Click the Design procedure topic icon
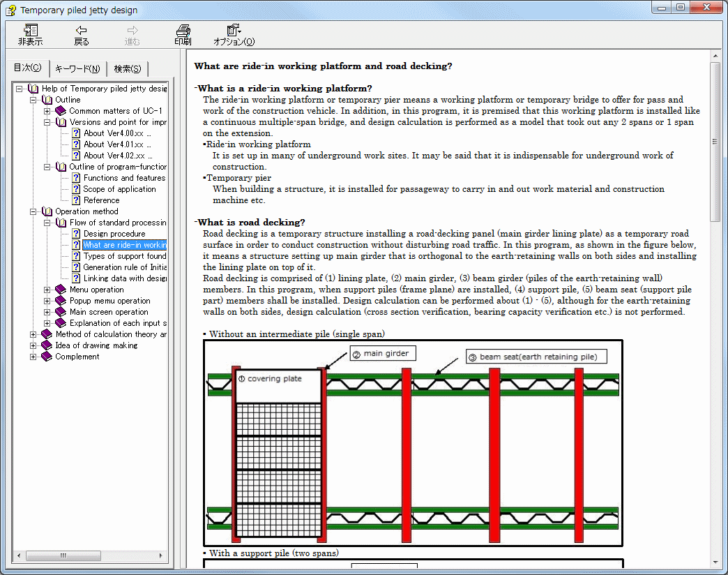Screen dimensions: 728x575 coord(76,234)
